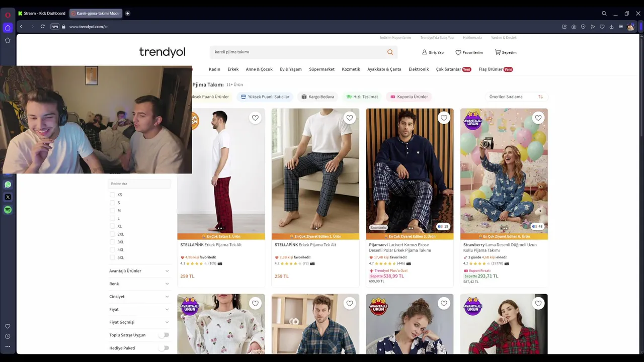Open the browser tab search magnifier
This screenshot has width=644, height=362.
[x=604, y=14]
